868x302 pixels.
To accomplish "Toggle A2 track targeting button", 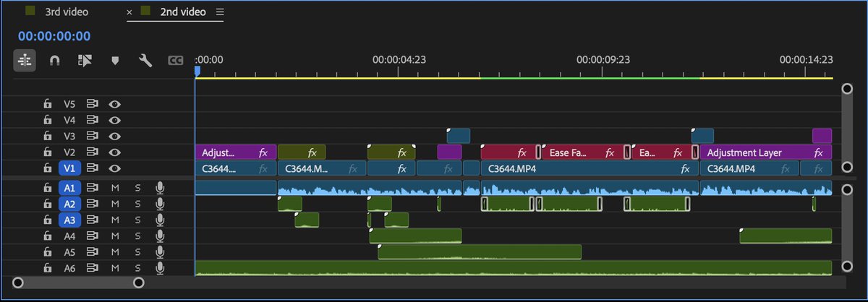I will point(69,204).
